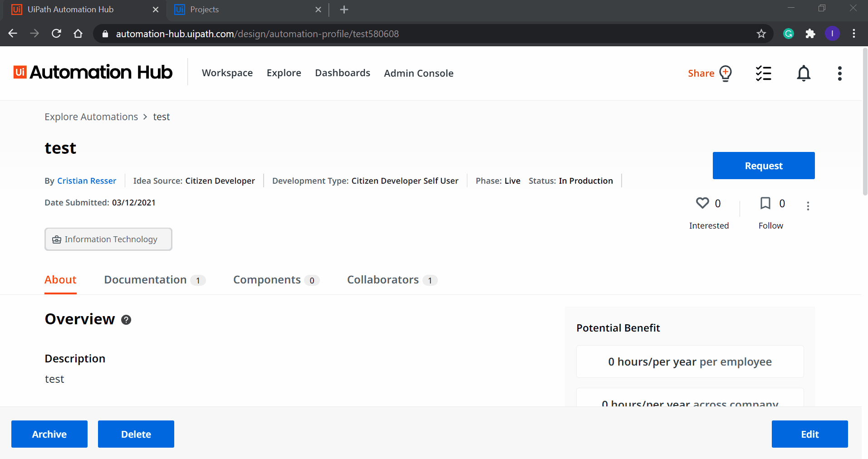The width and height of the screenshot is (868, 459).
Task: Switch to the Projects browser tab
Action: coord(247,10)
